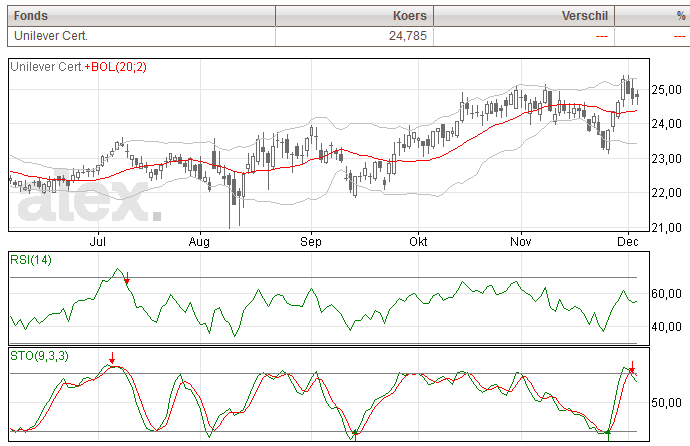
Task: Pick the Sep label on time axis
Action: click(x=311, y=241)
